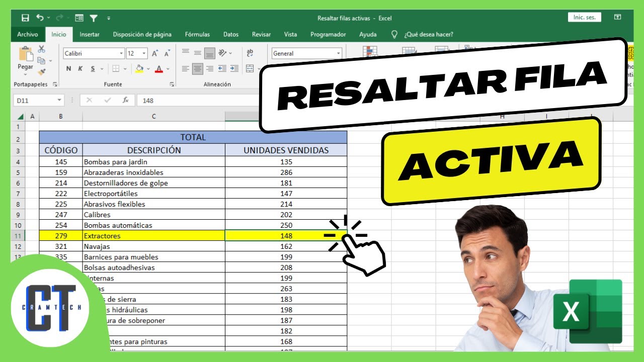Open Fuente dialog launcher
The width and height of the screenshot is (644, 362).
172,84
